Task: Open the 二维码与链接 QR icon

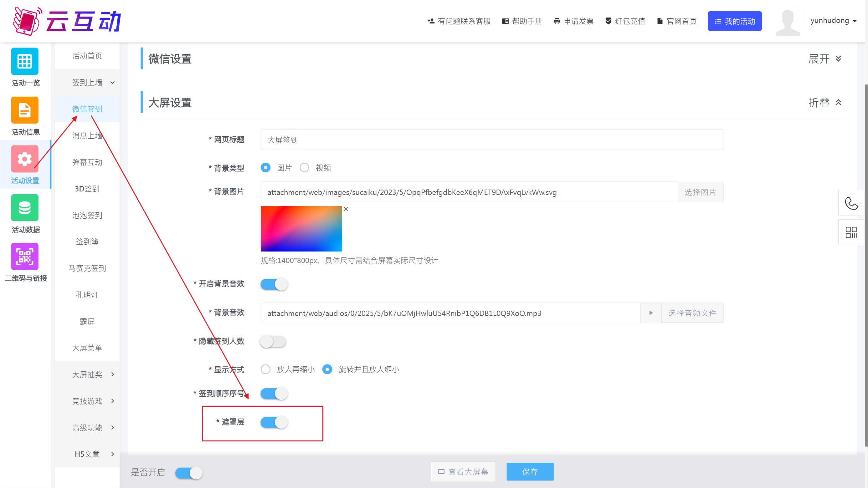Action: (x=25, y=256)
